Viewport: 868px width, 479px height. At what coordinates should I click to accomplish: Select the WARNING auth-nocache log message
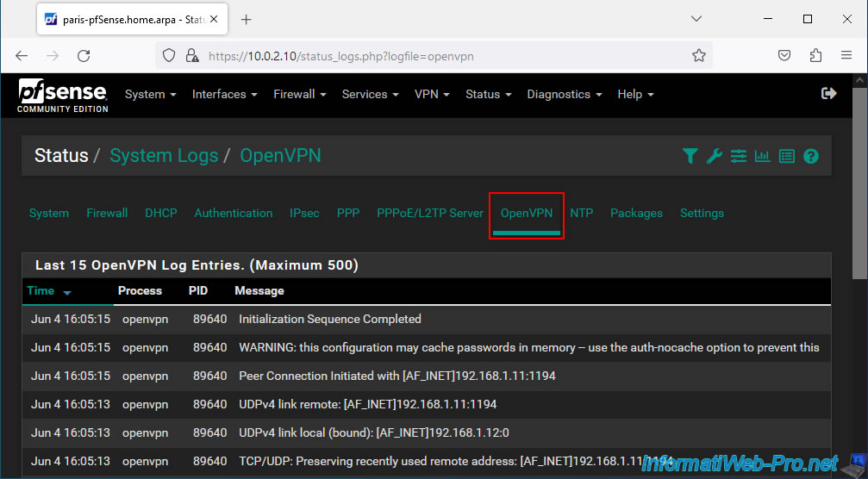528,348
